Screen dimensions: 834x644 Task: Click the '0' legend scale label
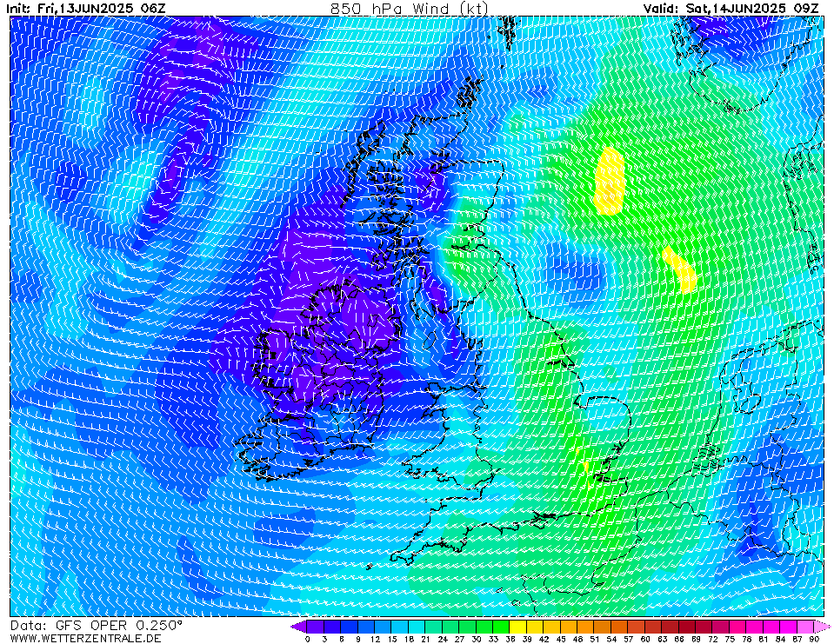(308, 639)
